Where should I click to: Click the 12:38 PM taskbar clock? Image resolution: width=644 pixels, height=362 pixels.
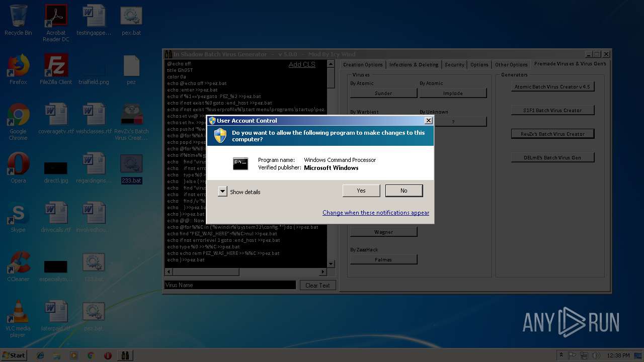(x=618, y=355)
